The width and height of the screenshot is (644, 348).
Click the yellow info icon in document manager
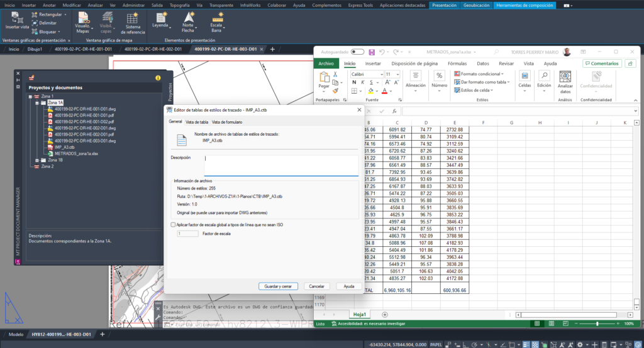pos(158,77)
